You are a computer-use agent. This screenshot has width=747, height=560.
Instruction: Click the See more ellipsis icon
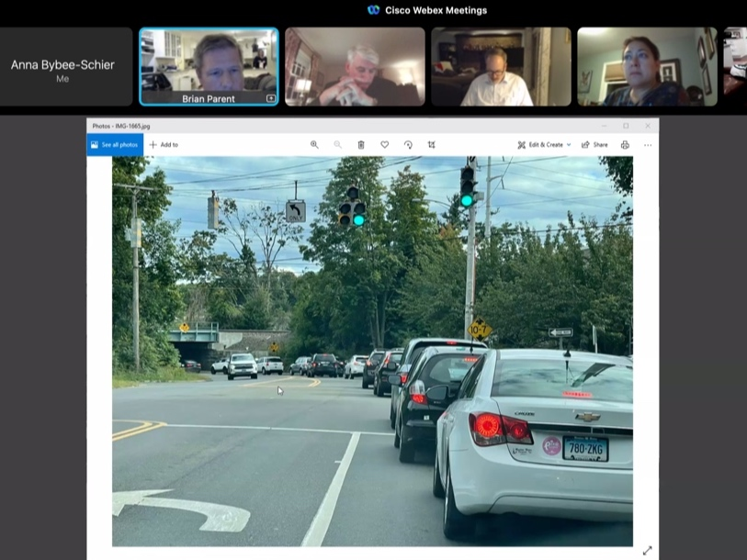pyautogui.click(x=648, y=144)
